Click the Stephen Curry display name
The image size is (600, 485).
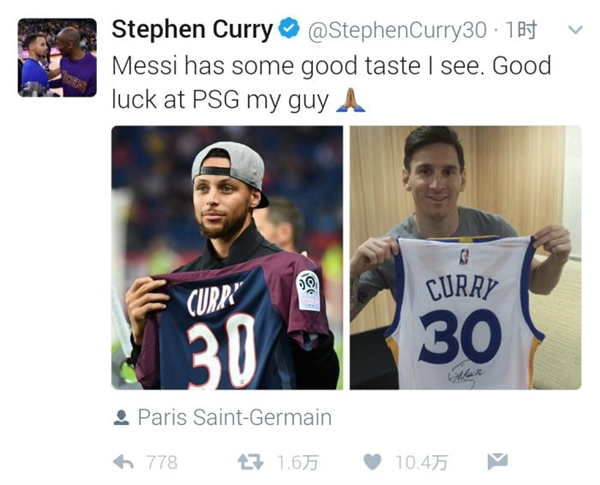tap(191, 30)
